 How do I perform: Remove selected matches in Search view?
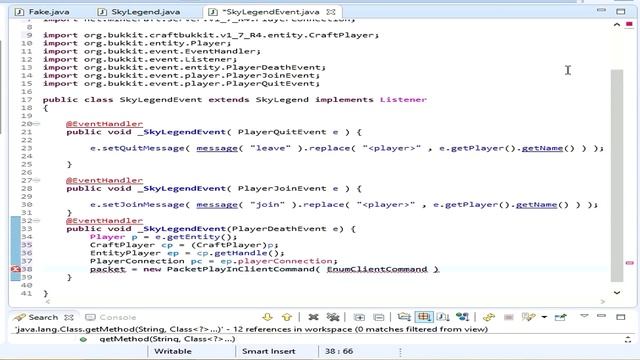coord(313,317)
